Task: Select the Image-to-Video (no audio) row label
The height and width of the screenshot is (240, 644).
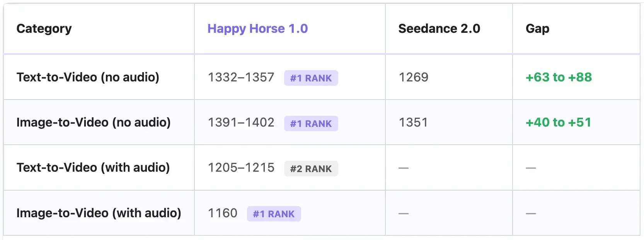Action: click(x=94, y=122)
